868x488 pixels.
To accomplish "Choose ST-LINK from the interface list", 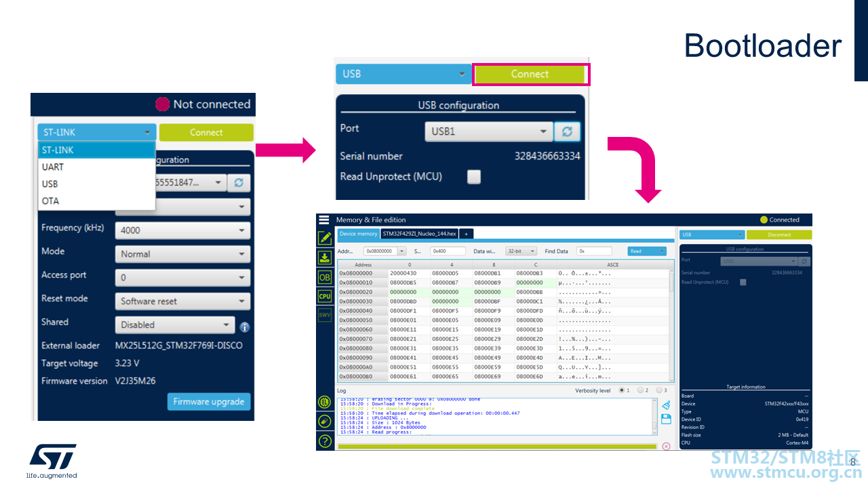I will [x=97, y=150].
